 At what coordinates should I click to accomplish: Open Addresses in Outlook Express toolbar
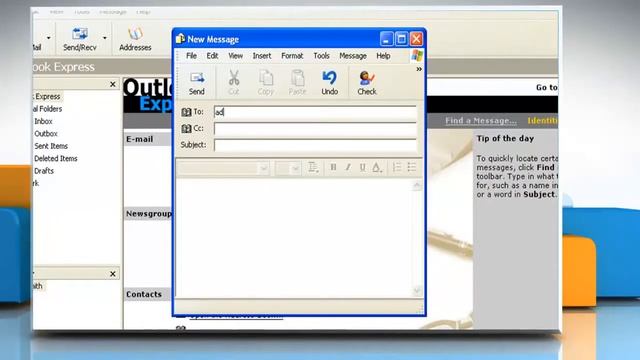tap(135, 40)
